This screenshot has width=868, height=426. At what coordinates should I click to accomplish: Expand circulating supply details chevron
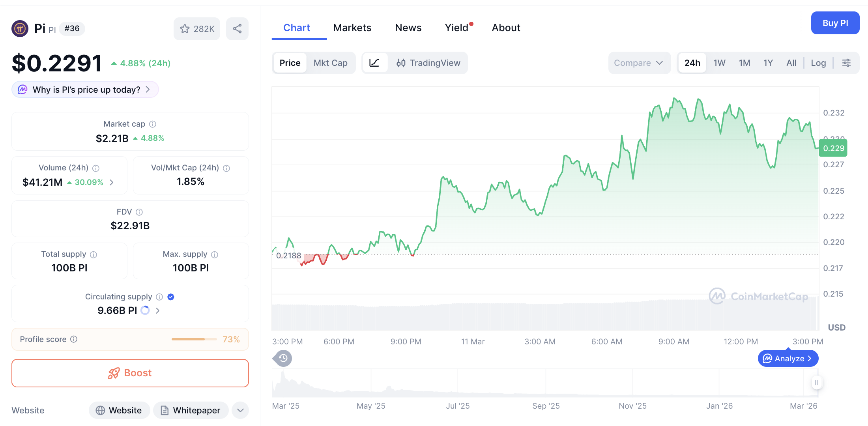click(158, 310)
